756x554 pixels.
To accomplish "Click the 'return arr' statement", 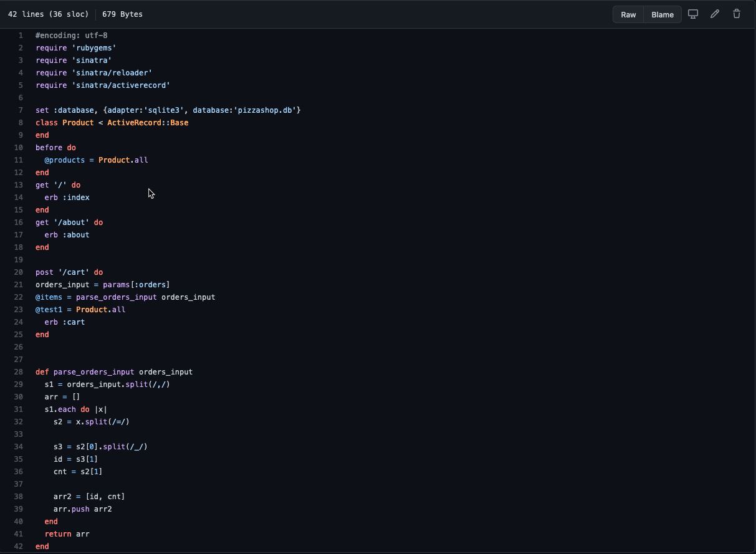I will point(67,534).
